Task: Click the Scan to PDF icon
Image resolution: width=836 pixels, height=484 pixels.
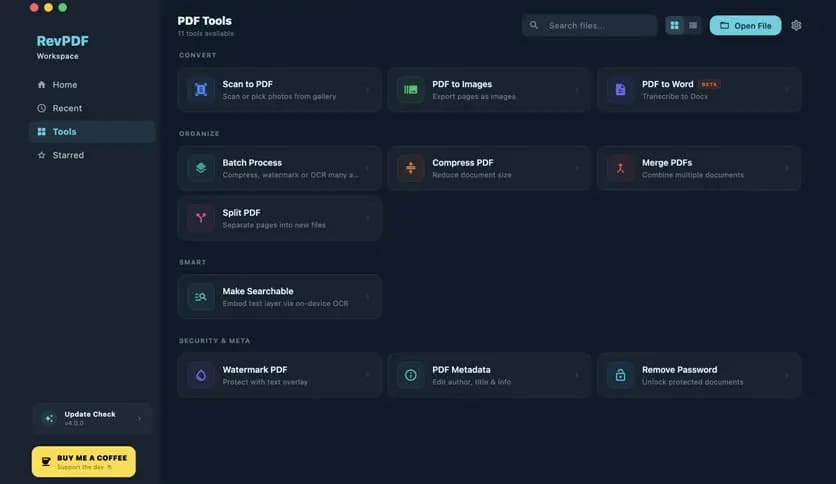Action: coord(201,90)
